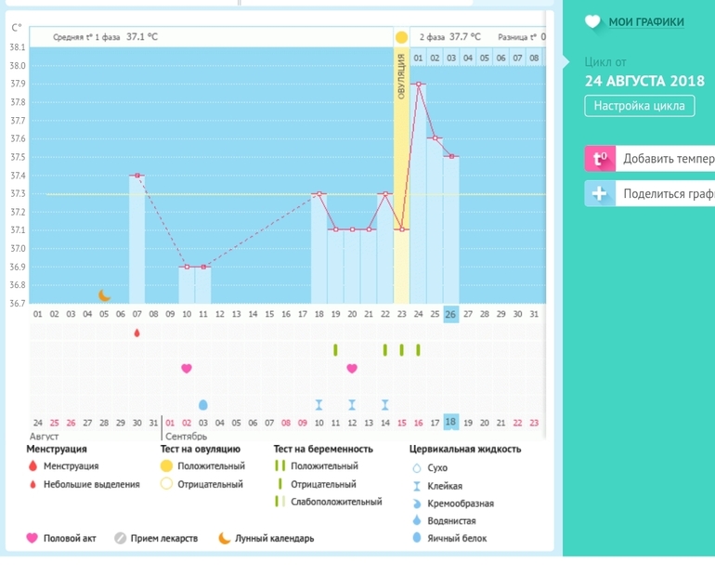Select highlighted cycle day 26 on the axis
The height and width of the screenshot is (588, 715).
[451, 314]
